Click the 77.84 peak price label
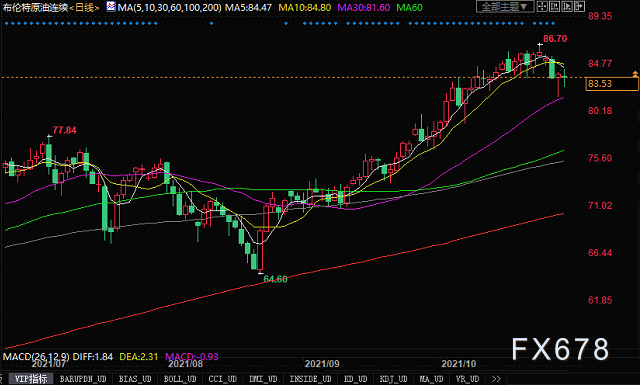 pos(64,130)
